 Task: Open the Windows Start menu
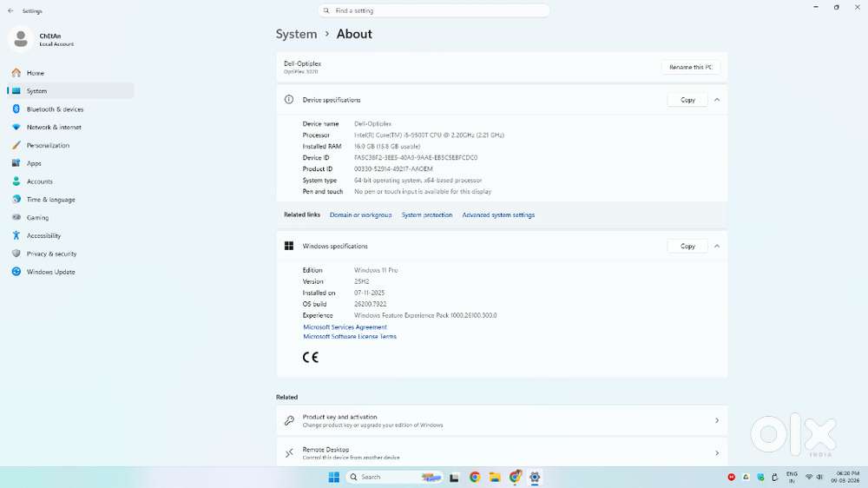point(334,477)
